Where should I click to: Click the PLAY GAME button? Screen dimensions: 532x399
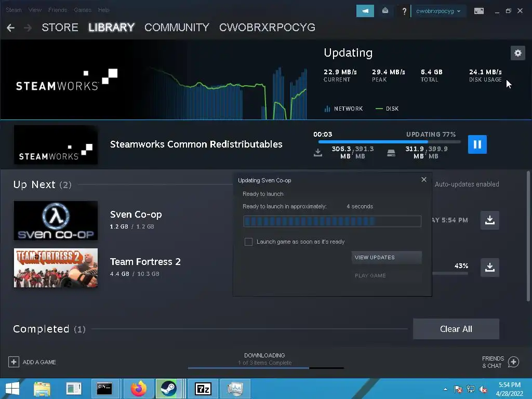click(387, 275)
